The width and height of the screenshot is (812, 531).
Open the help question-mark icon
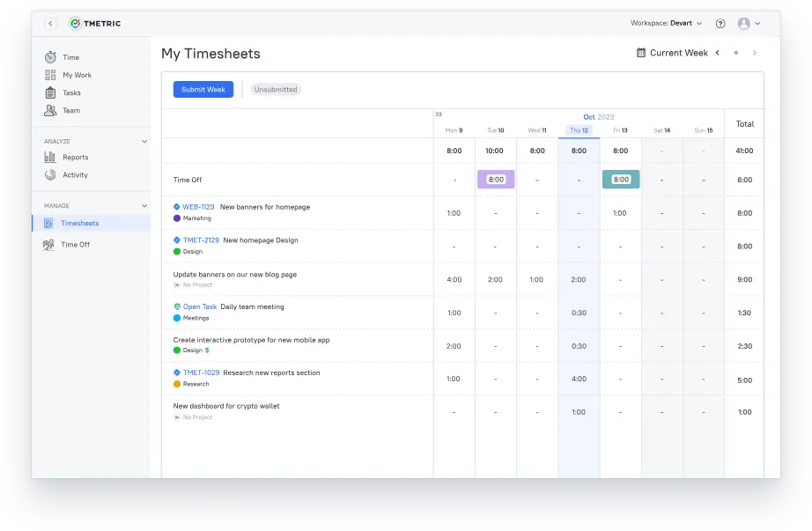[x=720, y=23]
